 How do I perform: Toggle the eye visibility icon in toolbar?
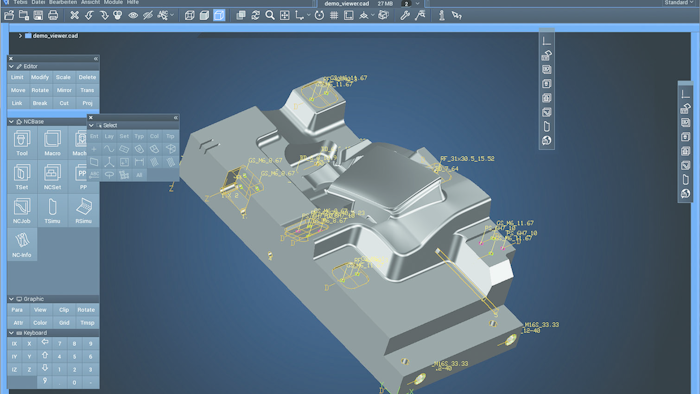133,16
